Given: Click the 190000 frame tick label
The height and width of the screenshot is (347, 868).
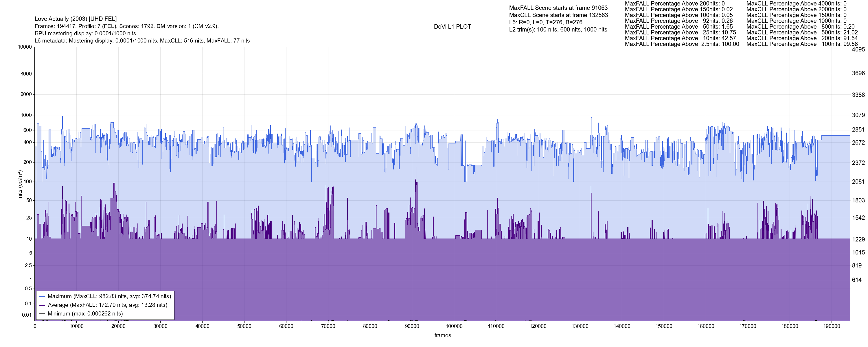Looking at the screenshot, I should tap(831, 326).
